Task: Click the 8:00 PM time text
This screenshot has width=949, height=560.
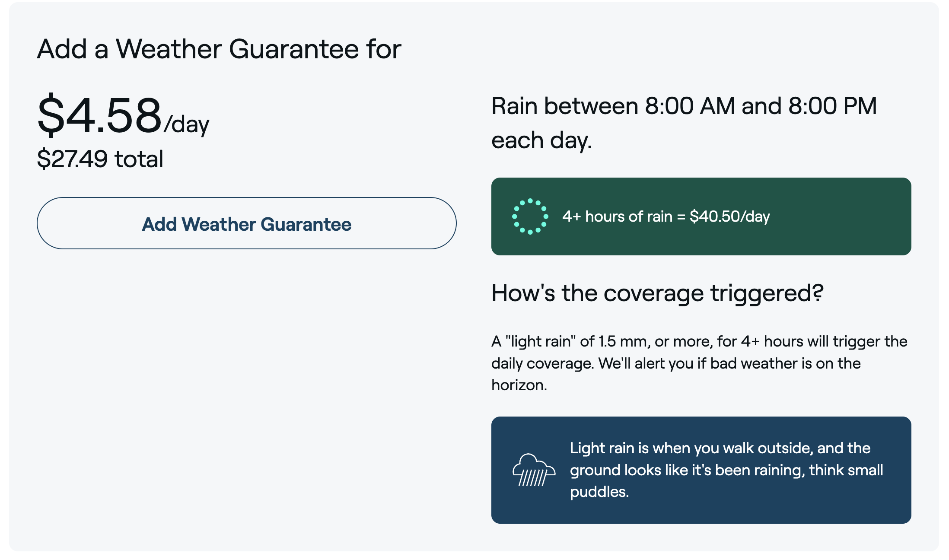Action: [833, 106]
